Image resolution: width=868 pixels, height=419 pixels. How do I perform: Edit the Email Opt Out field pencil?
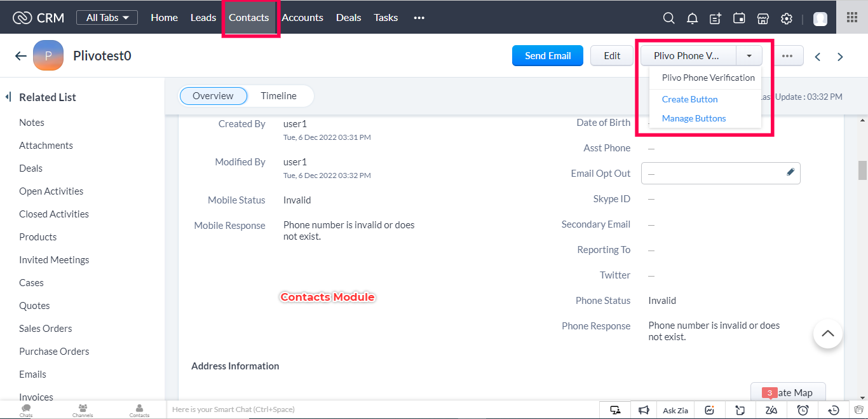point(790,172)
